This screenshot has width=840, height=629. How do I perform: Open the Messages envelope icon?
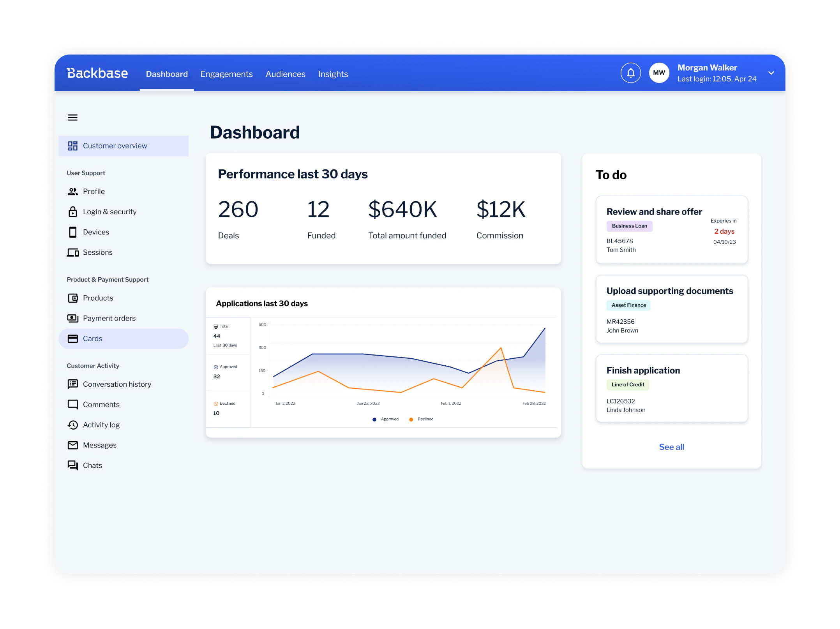coord(72,445)
